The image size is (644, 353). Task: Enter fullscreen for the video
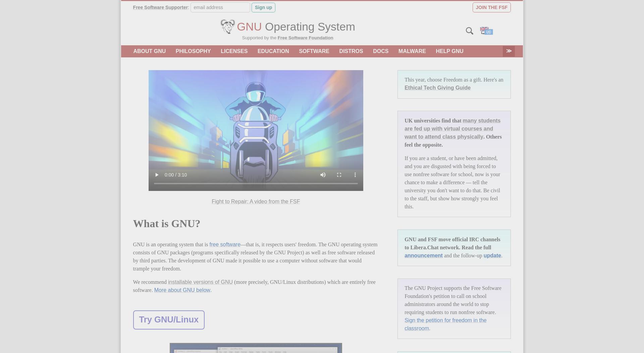point(339,175)
